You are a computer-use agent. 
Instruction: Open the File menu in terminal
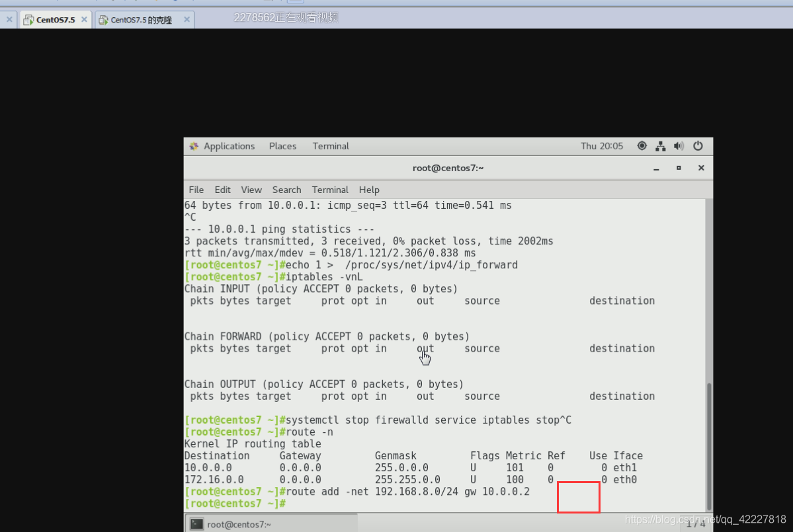point(196,190)
